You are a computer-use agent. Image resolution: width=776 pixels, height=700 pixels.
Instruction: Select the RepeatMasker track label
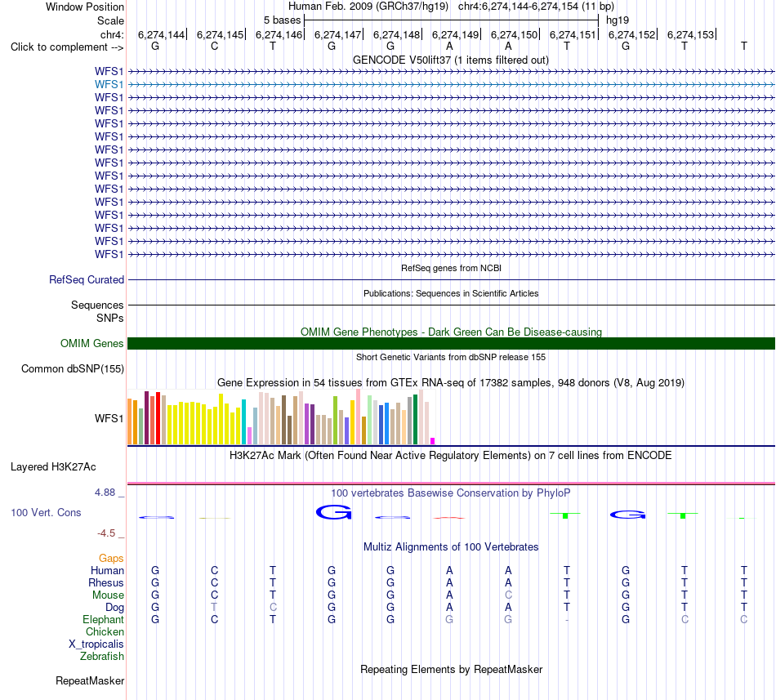click(x=90, y=680)
